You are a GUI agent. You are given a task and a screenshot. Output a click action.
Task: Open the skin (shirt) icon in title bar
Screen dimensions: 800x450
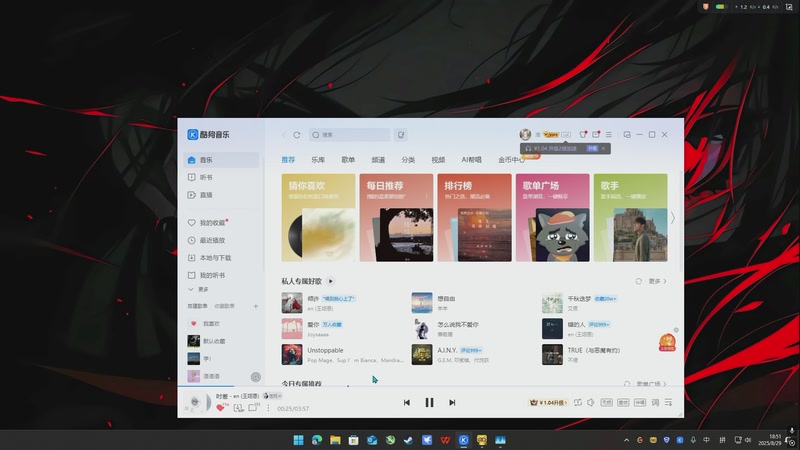tap(583, 135)
